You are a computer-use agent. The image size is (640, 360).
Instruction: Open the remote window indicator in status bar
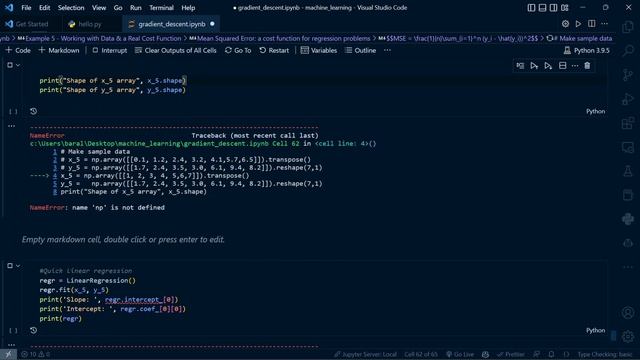coord(8,354)
